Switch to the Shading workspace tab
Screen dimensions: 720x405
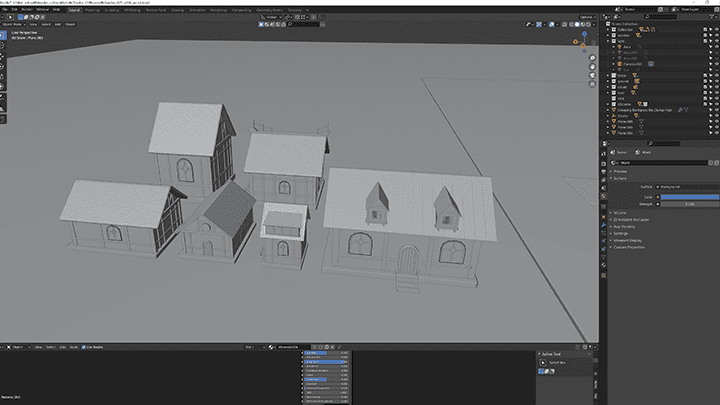pyautogui.click(x=177, y=10)
